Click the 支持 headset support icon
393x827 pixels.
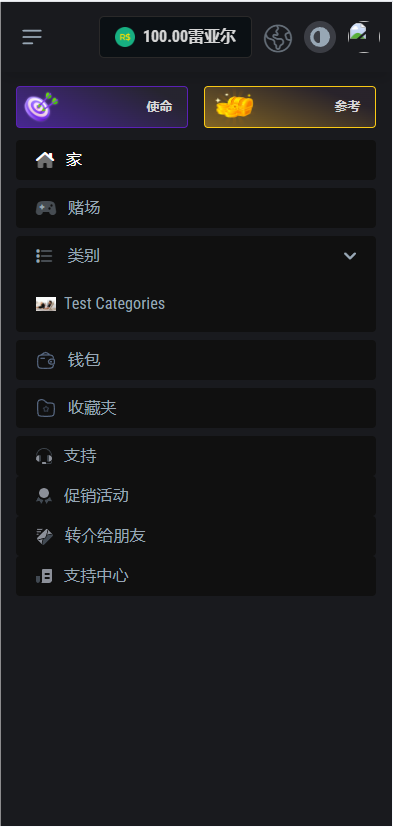[44, 456]
